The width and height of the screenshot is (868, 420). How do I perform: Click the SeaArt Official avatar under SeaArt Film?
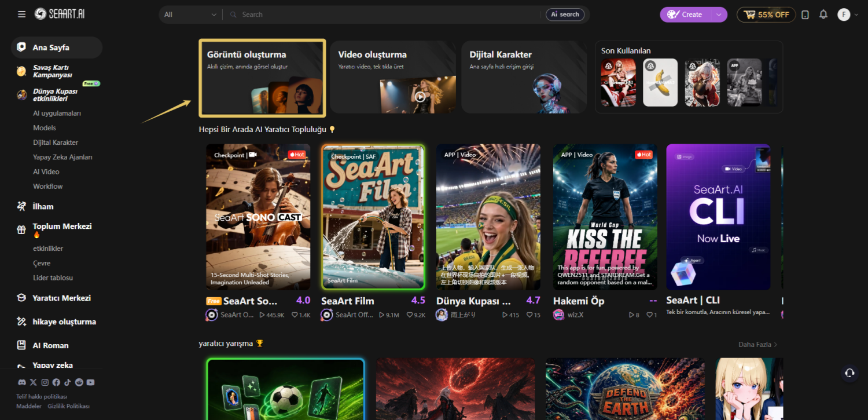[x=327, y=315]
